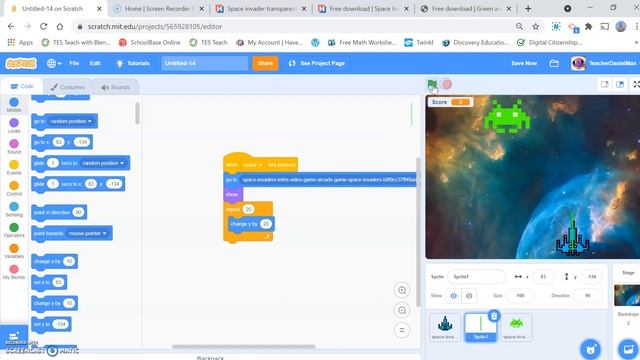Click the green flag to run project
This screenshot has height=360, width=640.
tap(432, 84)
